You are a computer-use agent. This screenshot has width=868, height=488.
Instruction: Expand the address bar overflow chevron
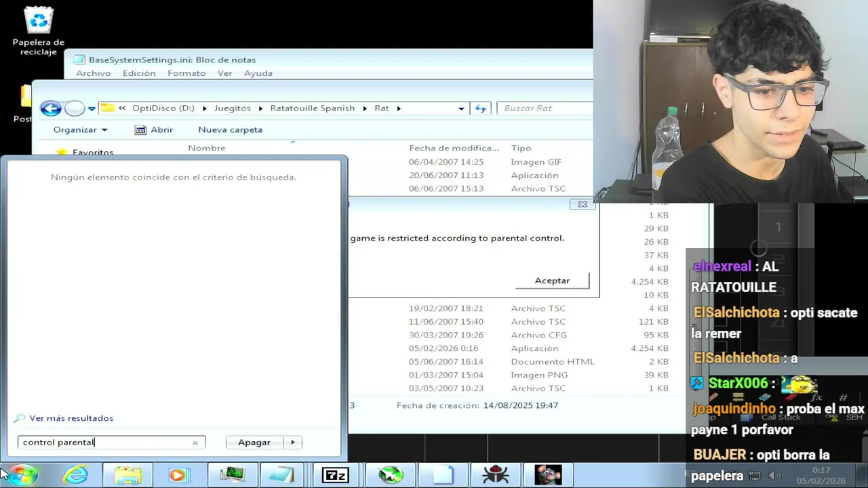(122, 108)
